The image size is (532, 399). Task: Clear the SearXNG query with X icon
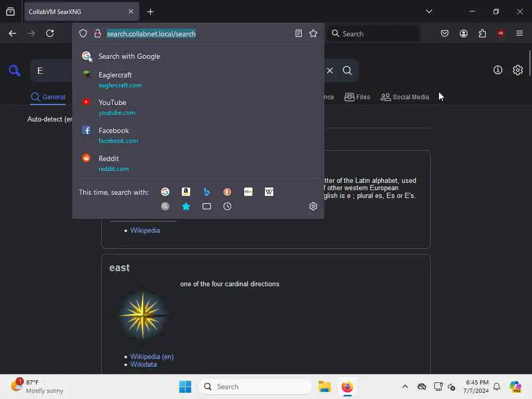click(330, 71)
